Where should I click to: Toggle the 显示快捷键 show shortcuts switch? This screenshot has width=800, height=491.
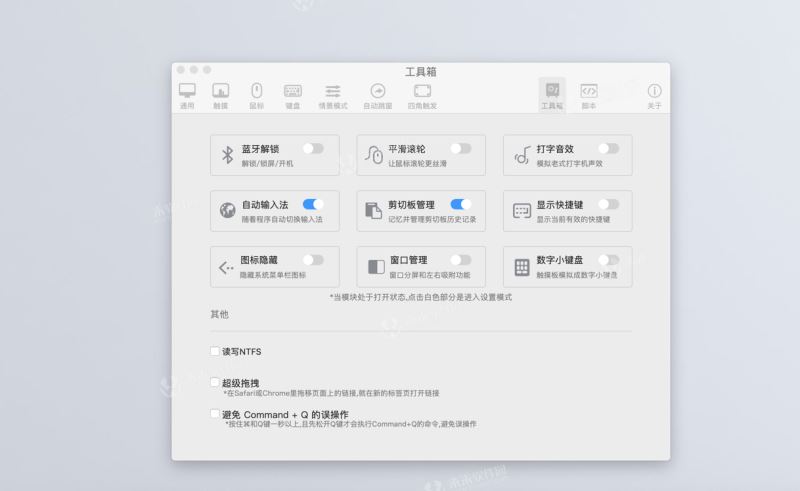609,204
